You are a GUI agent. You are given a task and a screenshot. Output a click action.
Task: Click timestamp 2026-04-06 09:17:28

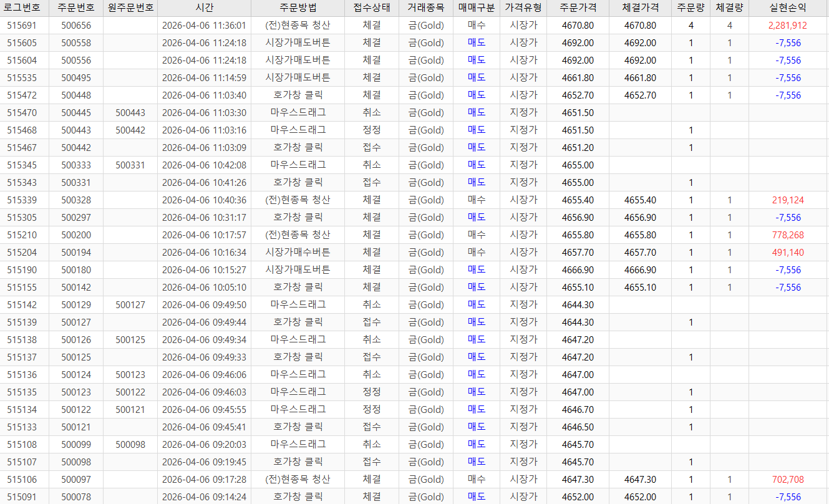click(204, 480)
